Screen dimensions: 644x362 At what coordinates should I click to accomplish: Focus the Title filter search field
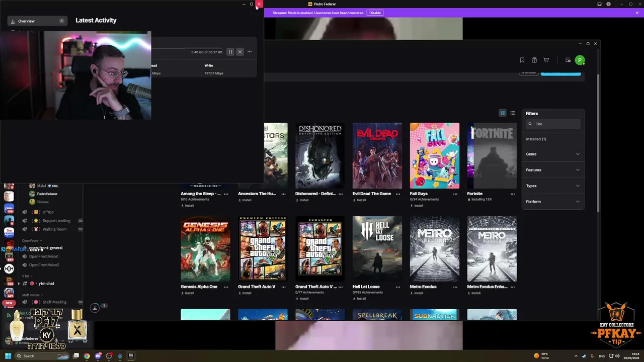553,124
